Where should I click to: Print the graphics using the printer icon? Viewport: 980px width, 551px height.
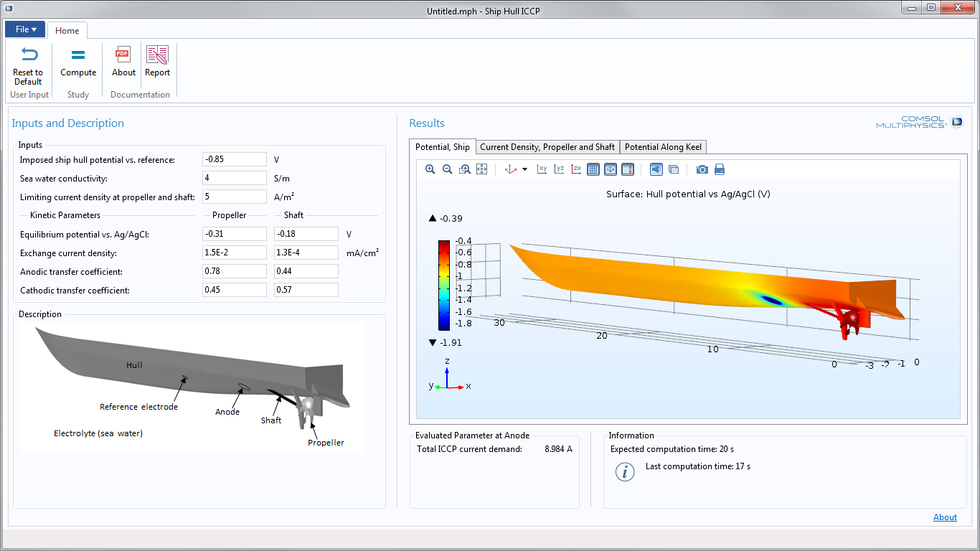point(720,169)
